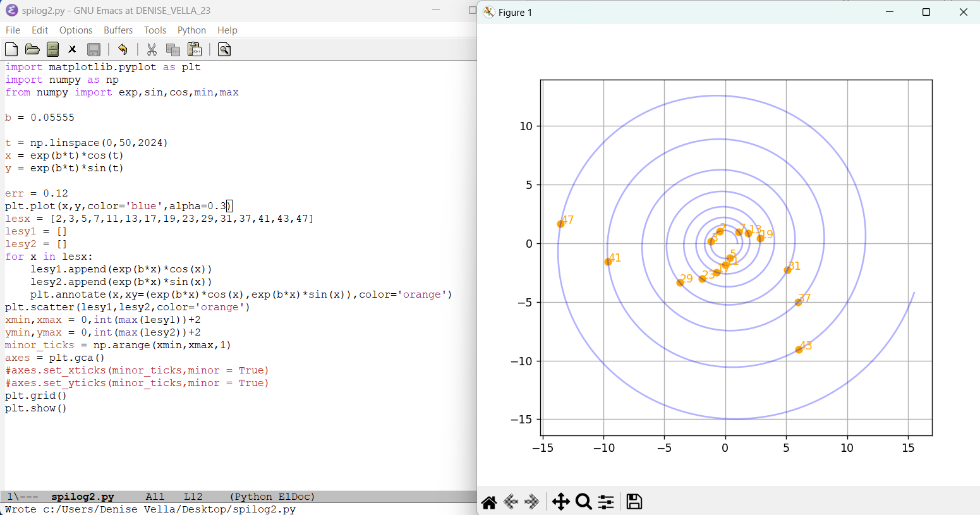Open the File menu
Viewport: 980px width, 515px height.
(13, 30)
